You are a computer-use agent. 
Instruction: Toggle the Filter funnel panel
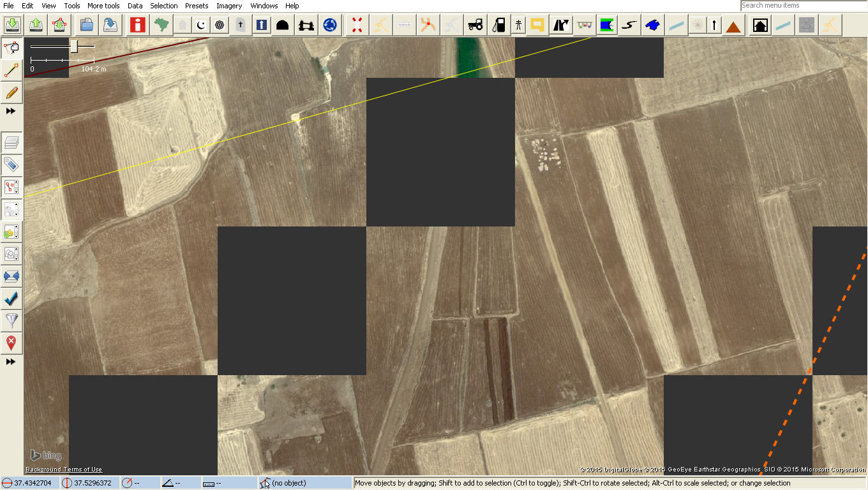tap(11, 320)
